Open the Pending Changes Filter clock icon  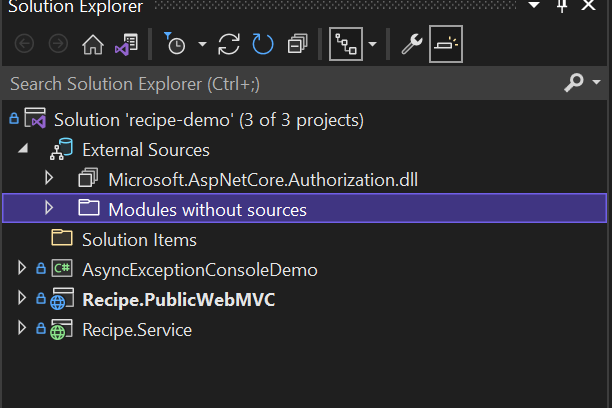pyautogui.click(x=176, y=45)
